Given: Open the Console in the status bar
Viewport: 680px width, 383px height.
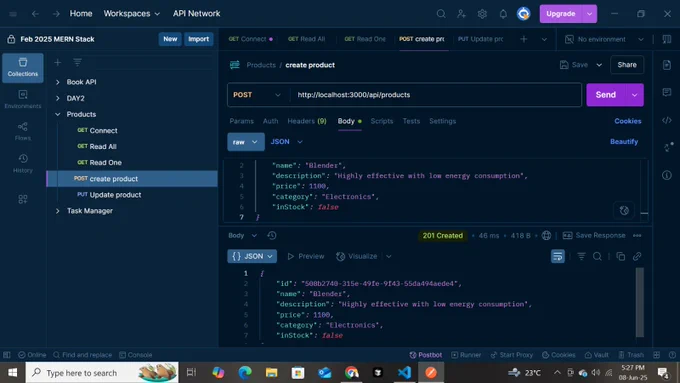Looking at the screenshot, I should pos(136,355).
